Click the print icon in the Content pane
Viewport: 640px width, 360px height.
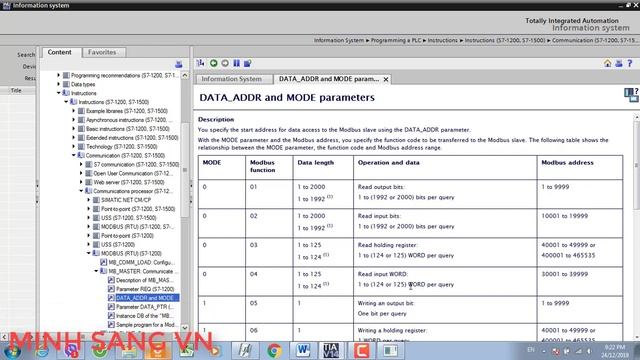(178, 64)
